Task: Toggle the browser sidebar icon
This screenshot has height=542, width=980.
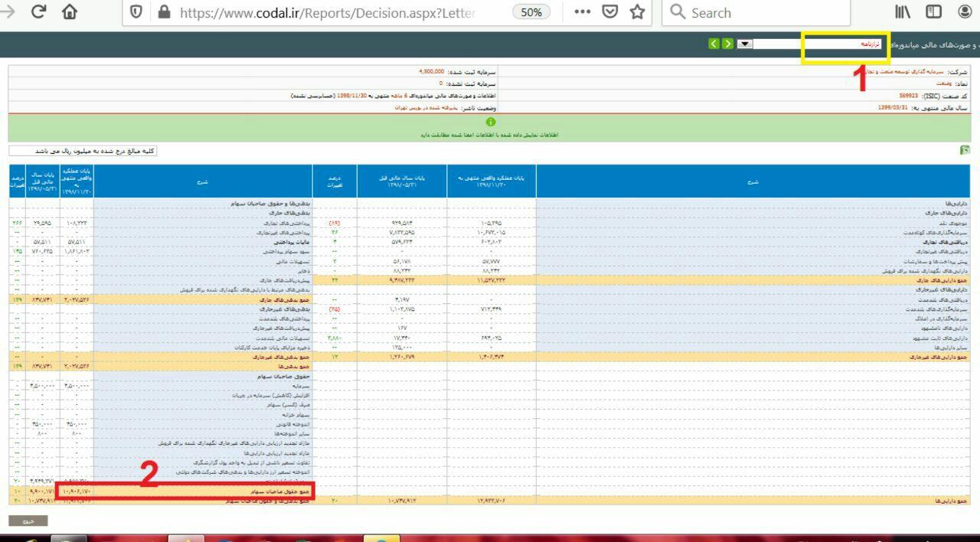Action: pyautogui.click(x=933, y=12)
